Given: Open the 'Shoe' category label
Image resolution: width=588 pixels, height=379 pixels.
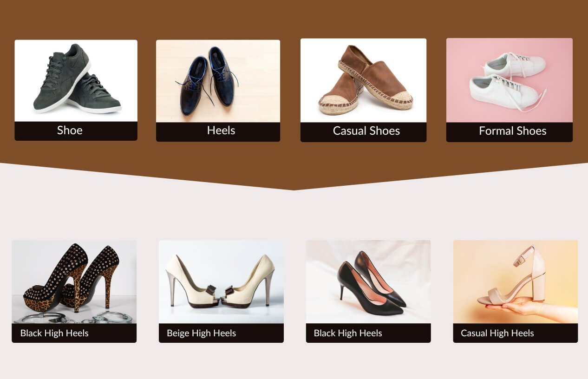Looking at the screenshot, I should 70,131.
